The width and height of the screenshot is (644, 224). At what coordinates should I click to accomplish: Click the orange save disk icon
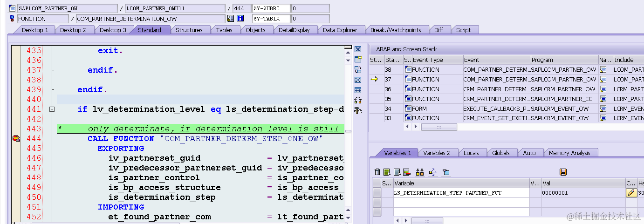point(563,172)
